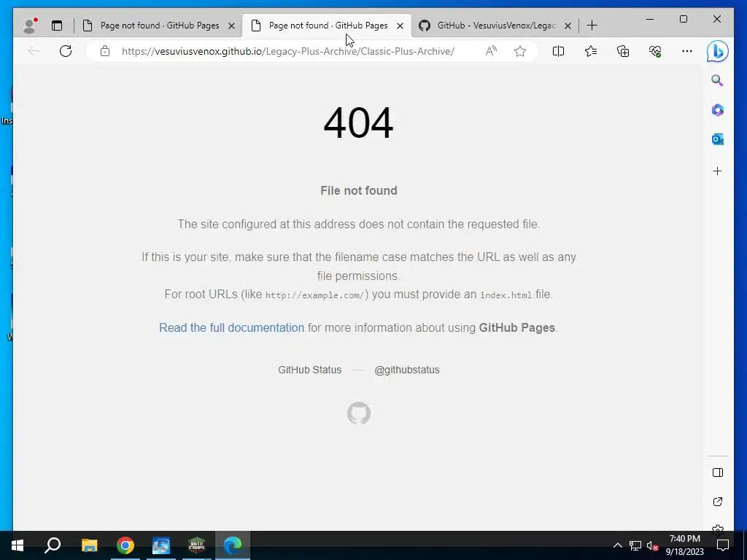Customize sidebar with plus icon
Screen dimensions: 747x560
[718, 171]
